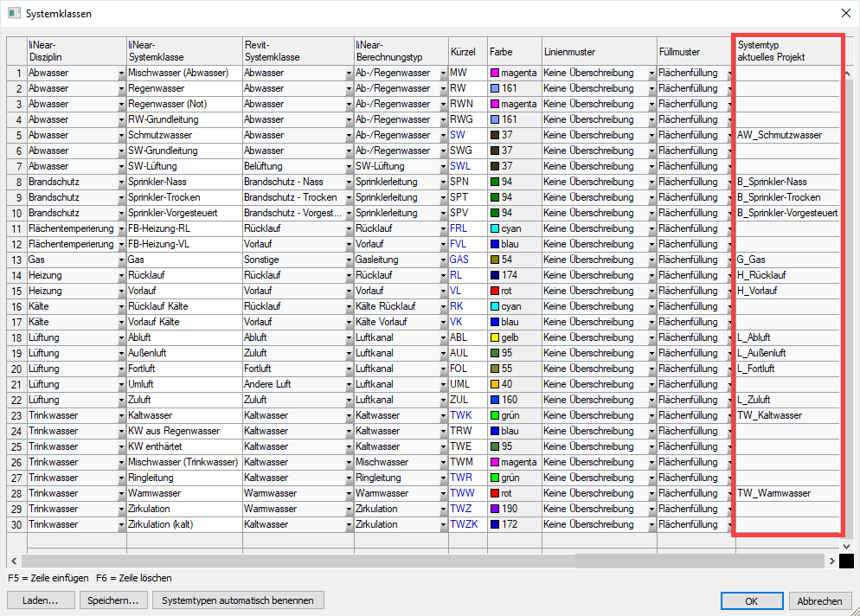Click the AW_Schmutzwasser cell

point(787,135)
